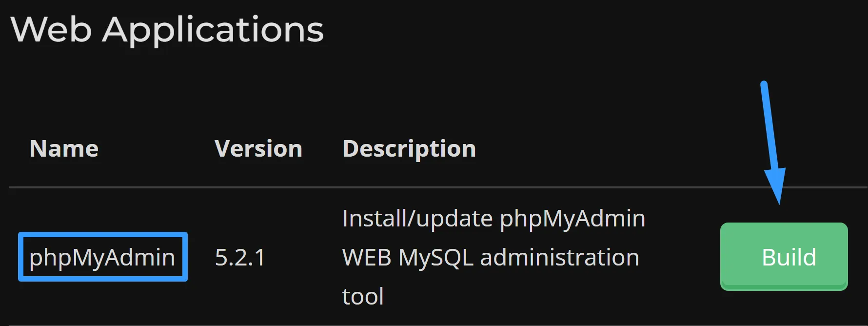Click the word "Web" in the heading

pyautogui.click(x=51, y=30)
